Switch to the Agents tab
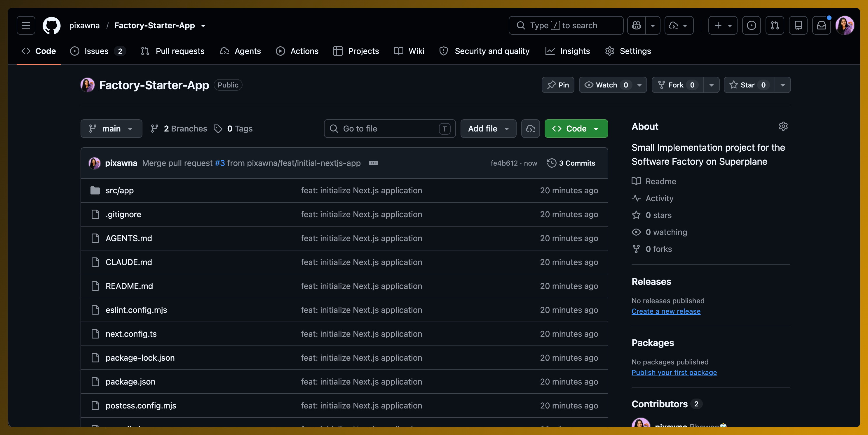The image size is (868, 435). coord(240,51)
